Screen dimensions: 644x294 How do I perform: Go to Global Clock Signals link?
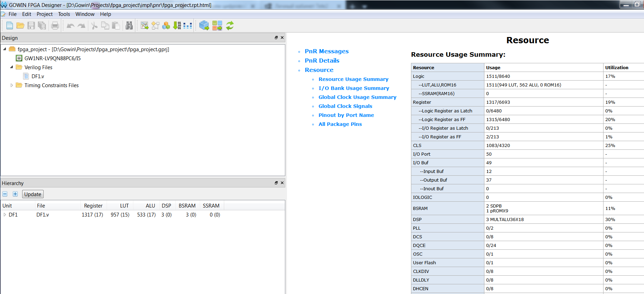coord(345,106)
